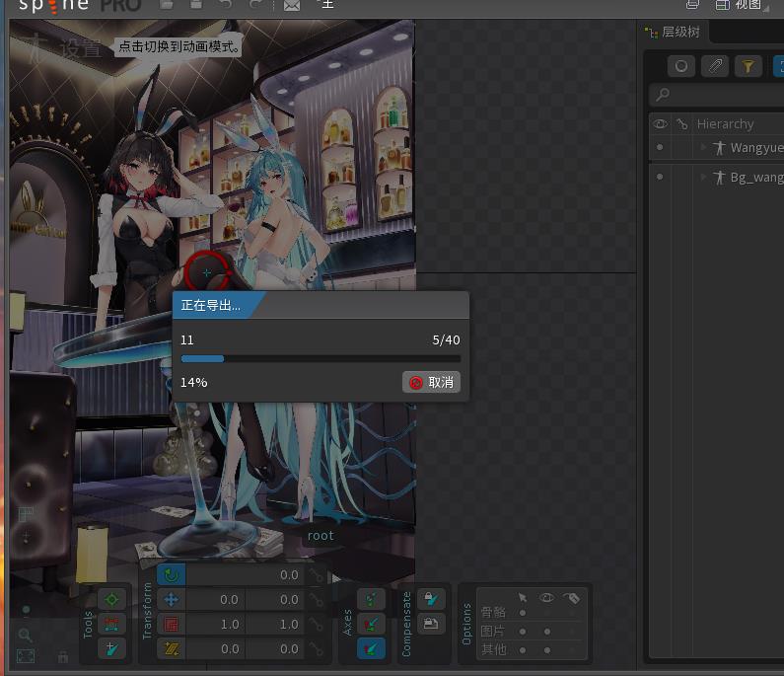Toggle 其他 visible option dot
784x676 pixels.
click(547, 650)
